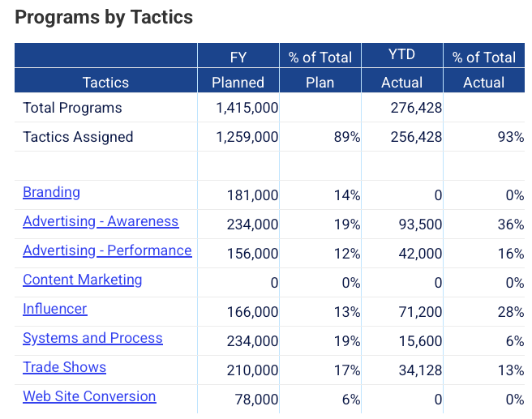Click the 71,200 Influencer actual cell
Image resolution: width=532 pixels, height=419 pixels.
(x=419, y=312)
